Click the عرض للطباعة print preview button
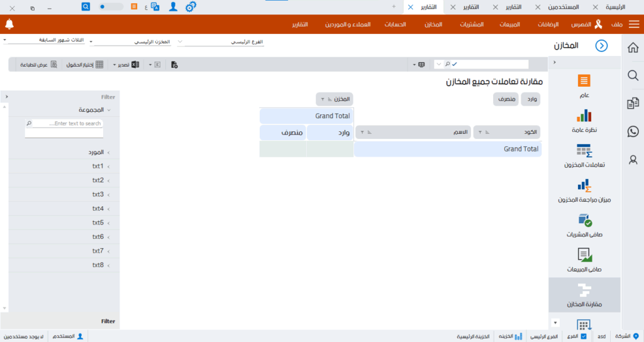 pos(39,64)
